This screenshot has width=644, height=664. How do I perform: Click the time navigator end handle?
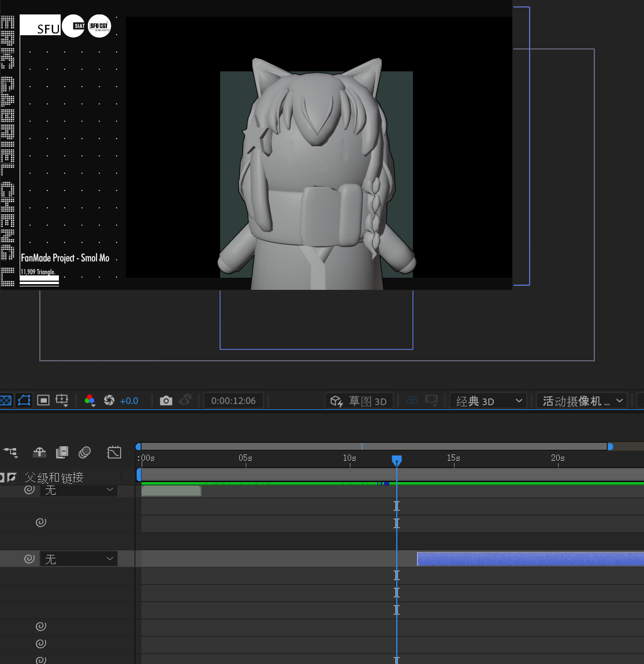610,446
